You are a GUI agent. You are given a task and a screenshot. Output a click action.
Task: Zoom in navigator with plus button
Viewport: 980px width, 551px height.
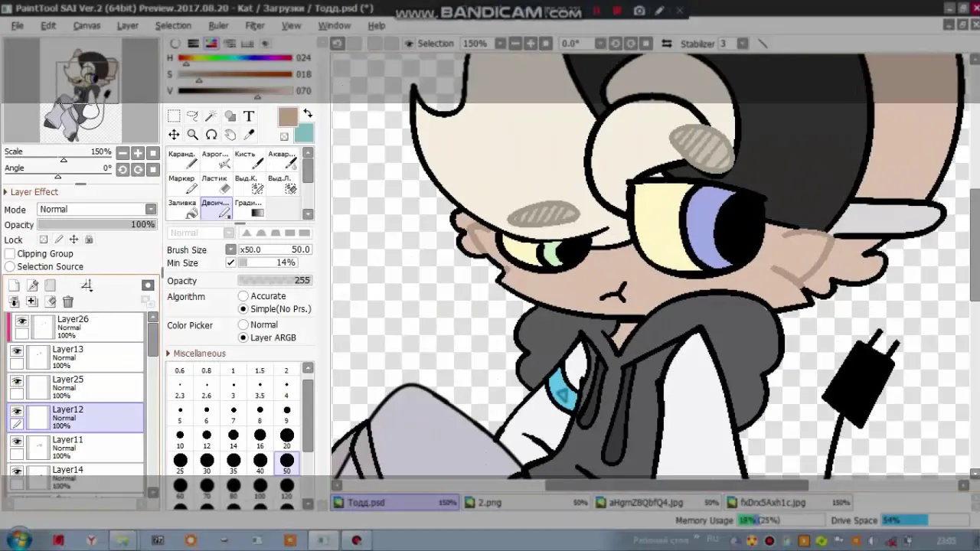click(138, 153)
